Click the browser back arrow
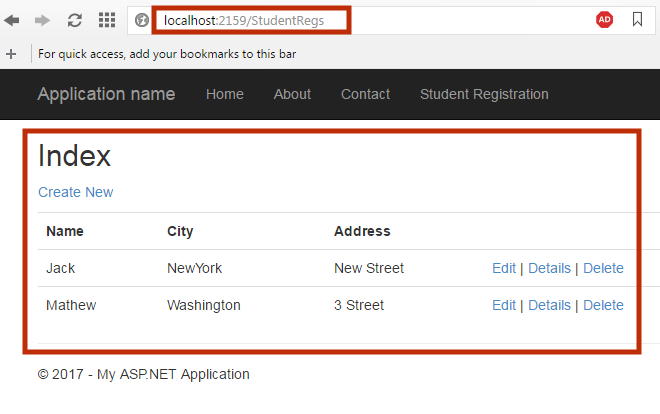Screen dimensions: 660x414 click(12, 20)
